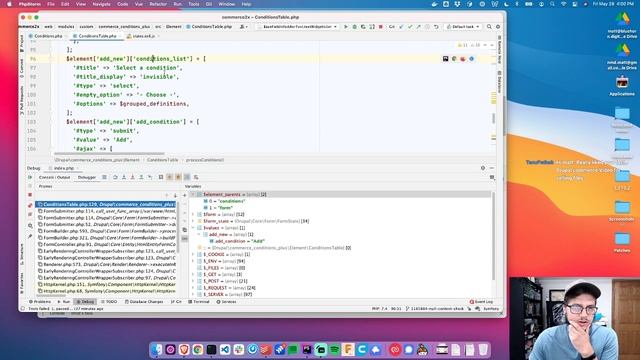640x360 pixels.
Task: Click the editor horizontal scrollbar
Action: 109,154
